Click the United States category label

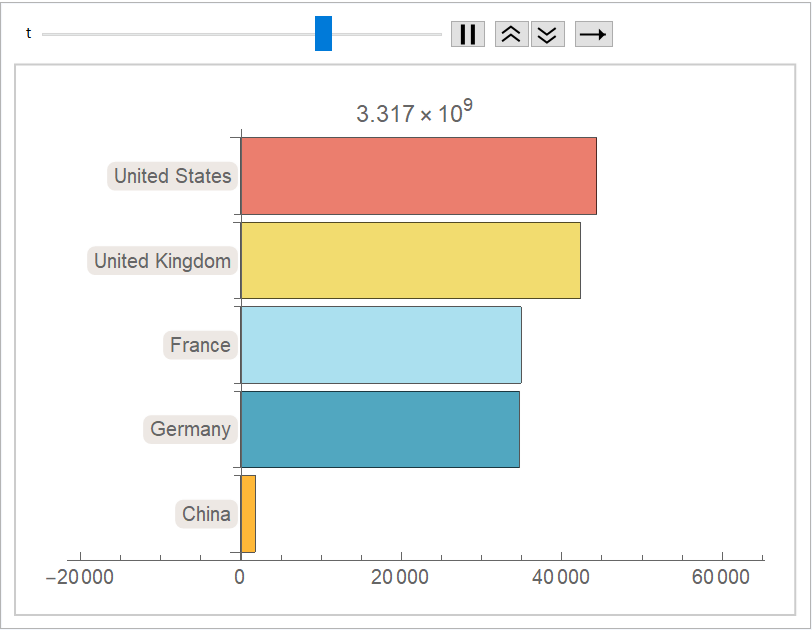(172, 176)
